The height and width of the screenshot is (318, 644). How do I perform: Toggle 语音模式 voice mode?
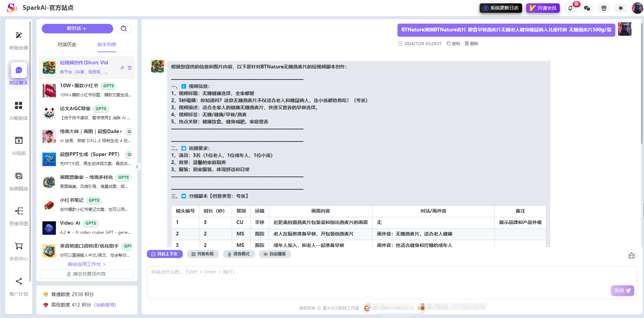pyautogui.click(x=239, y=254)
